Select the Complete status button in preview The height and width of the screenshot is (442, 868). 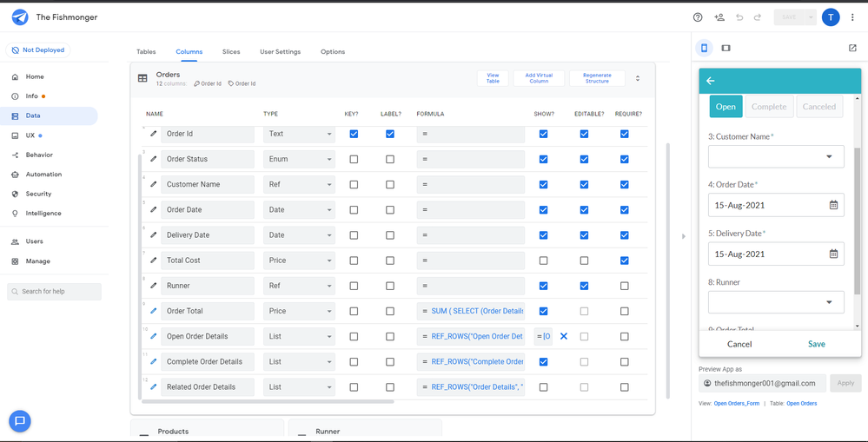pyautogui.click(x=769, y=107)
